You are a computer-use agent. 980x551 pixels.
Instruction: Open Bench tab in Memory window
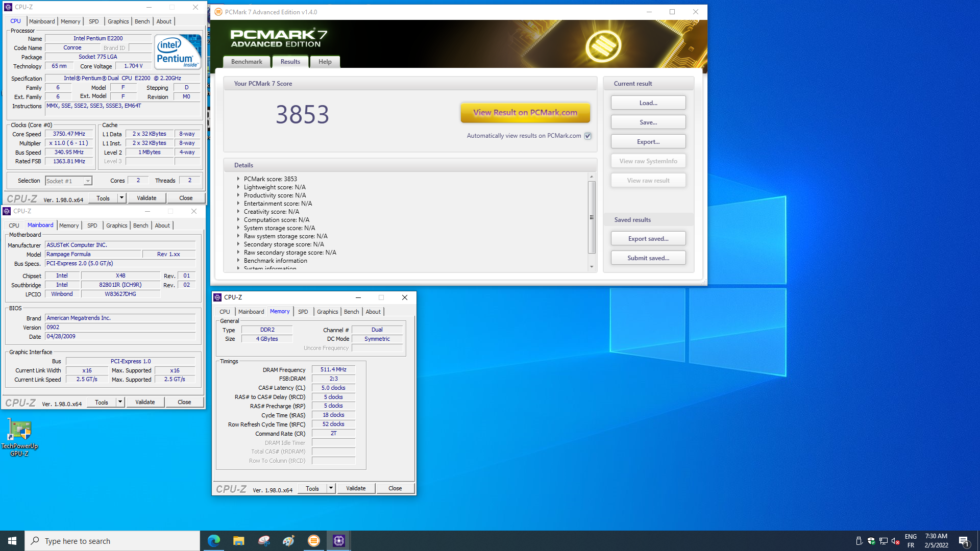click(x=352, y=312)
